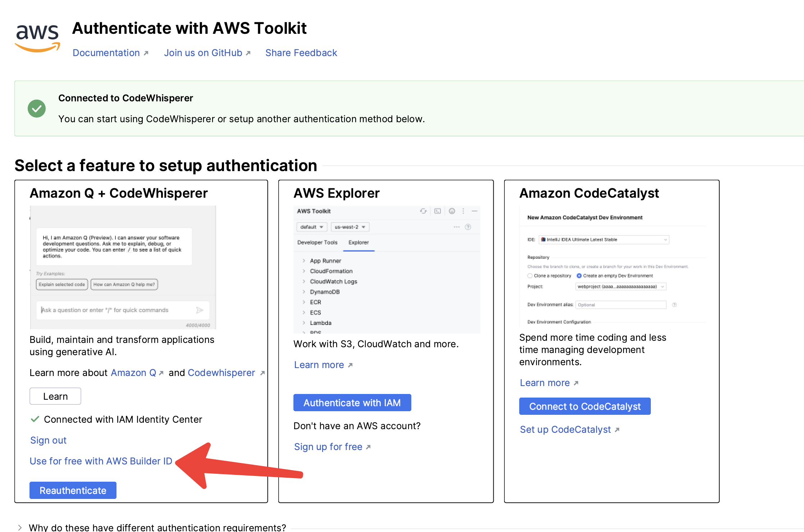Screen dimensions: 804x532
Task: Switch to the Developer Tools tab
Action: tap(317, 242)
